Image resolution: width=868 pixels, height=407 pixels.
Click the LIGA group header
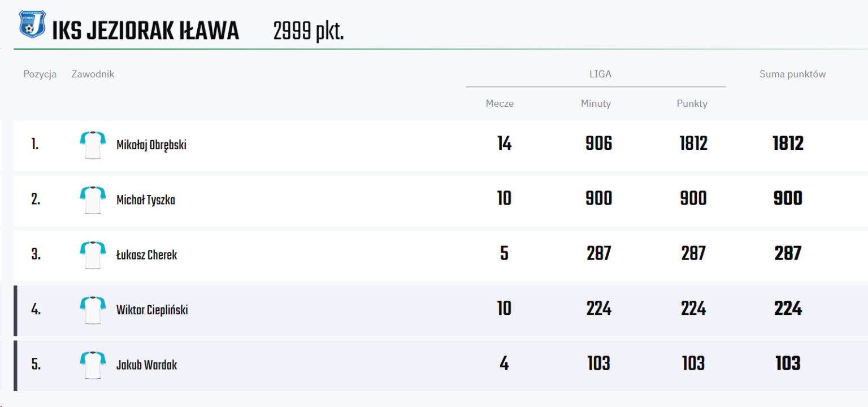coord(600,74)
